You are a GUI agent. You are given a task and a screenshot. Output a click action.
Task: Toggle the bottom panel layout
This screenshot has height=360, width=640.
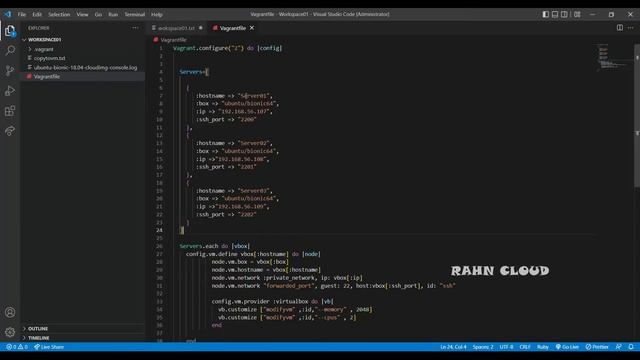tap(555, 14)
